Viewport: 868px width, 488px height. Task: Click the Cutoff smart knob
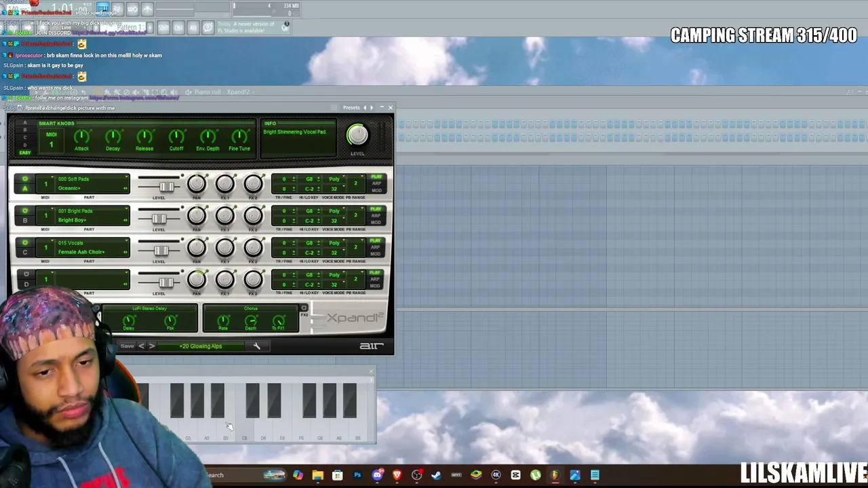point(176,137)
